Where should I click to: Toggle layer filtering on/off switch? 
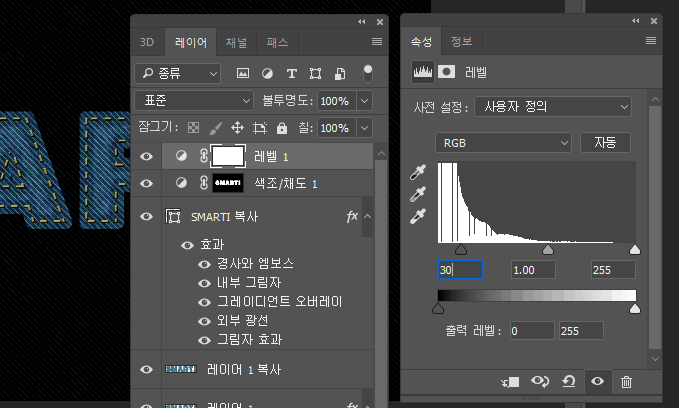click(367, 73)
